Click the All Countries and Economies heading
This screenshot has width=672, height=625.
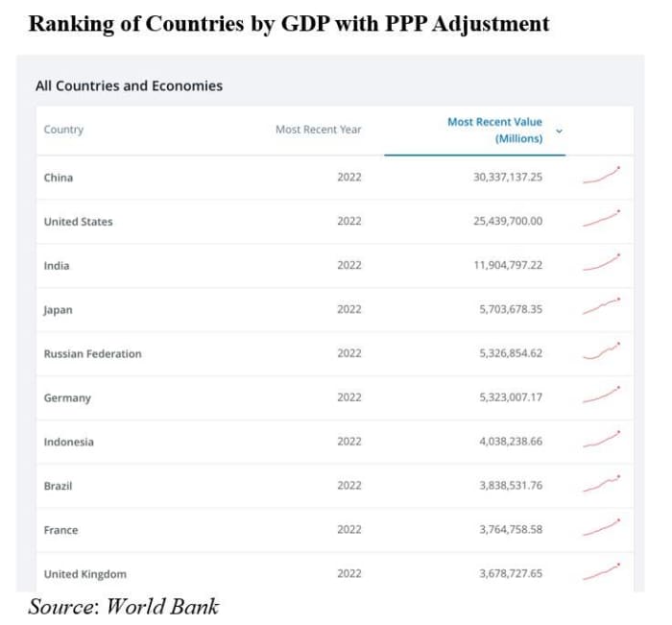pyautogui.click(x=129, y=85)
